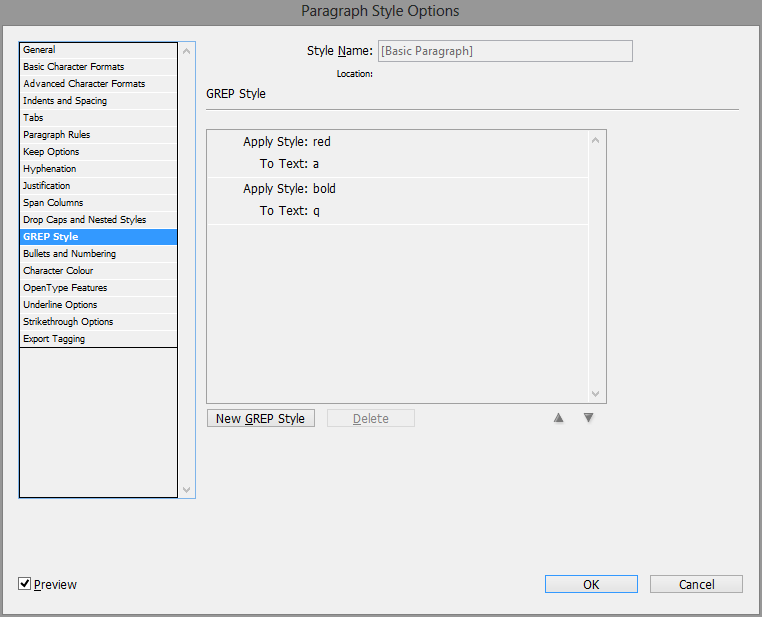Select the 'Apply Style: bold' entry
This screenshot has width=762, height=617.
click(x=289, y=189)
